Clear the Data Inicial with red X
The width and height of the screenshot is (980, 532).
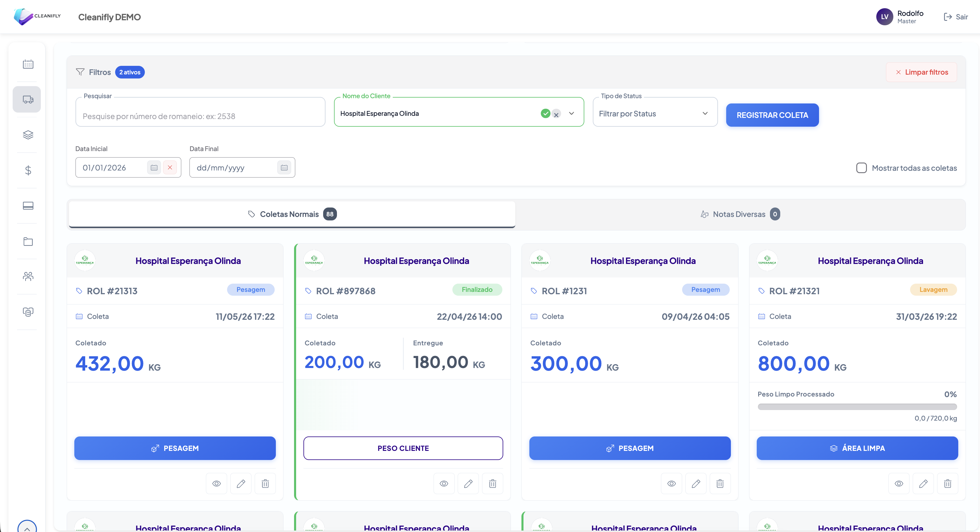click(x=170, y=168)
